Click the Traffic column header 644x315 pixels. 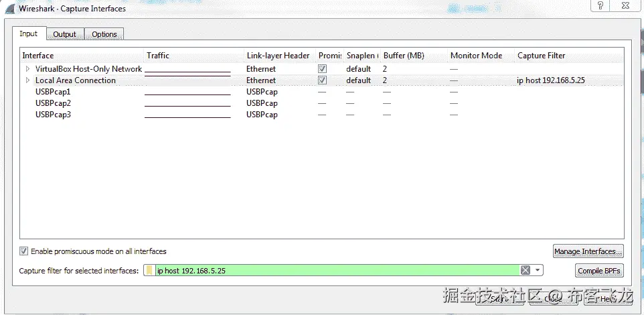click(194, 56)
